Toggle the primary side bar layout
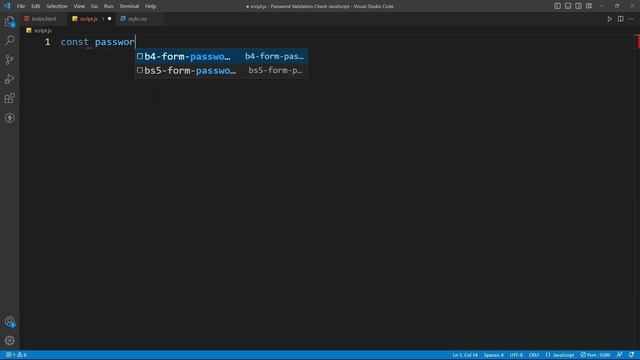The width and height of the screenshot is (640, 360). pyautogui.click(x=557, y=6)
